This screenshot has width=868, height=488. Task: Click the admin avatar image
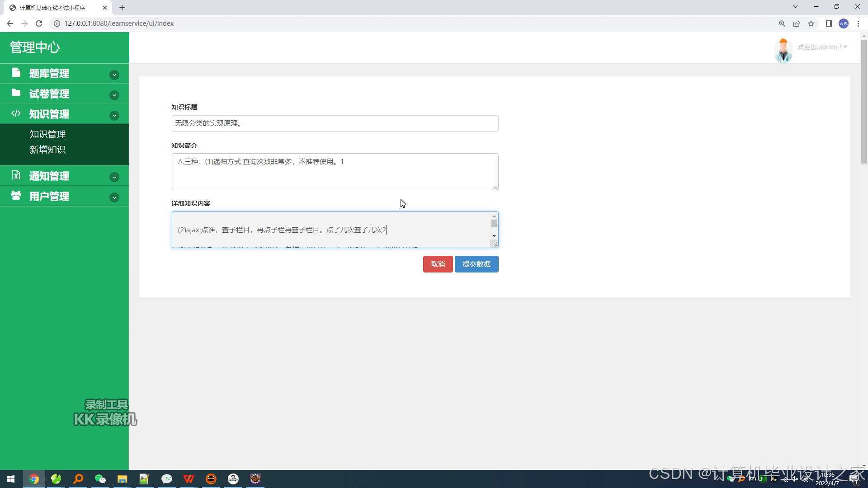tap(783, 50)
